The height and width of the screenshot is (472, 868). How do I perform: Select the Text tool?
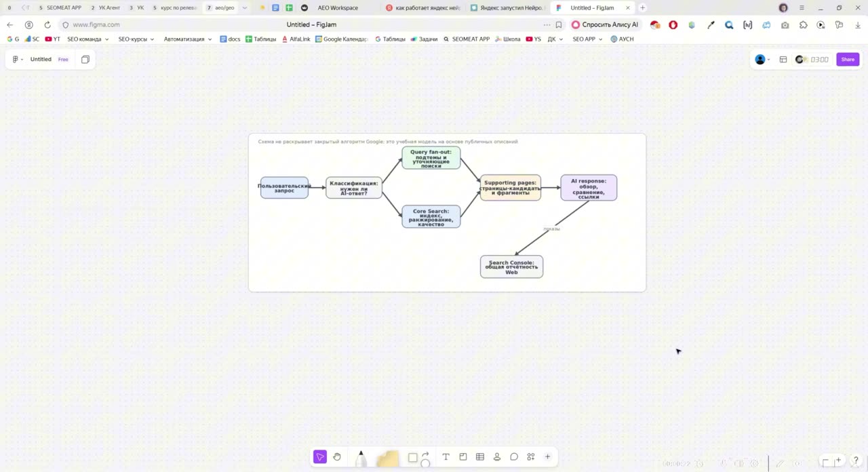[x=446, y=457]
